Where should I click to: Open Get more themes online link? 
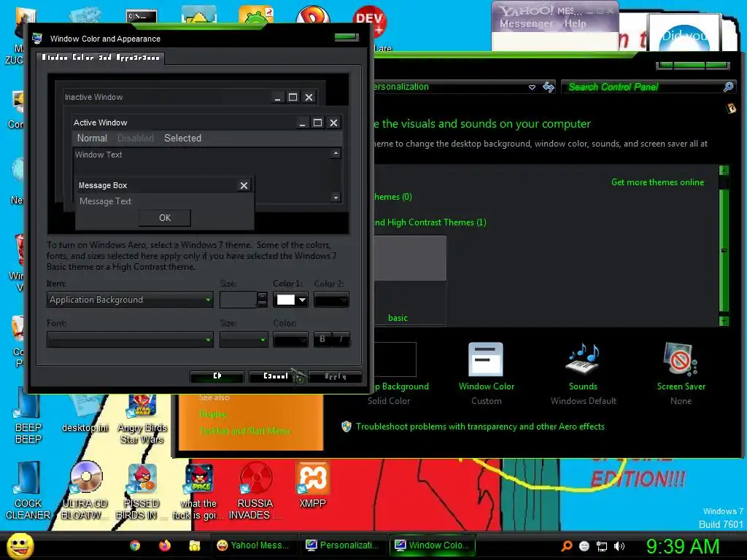[657, 182]
